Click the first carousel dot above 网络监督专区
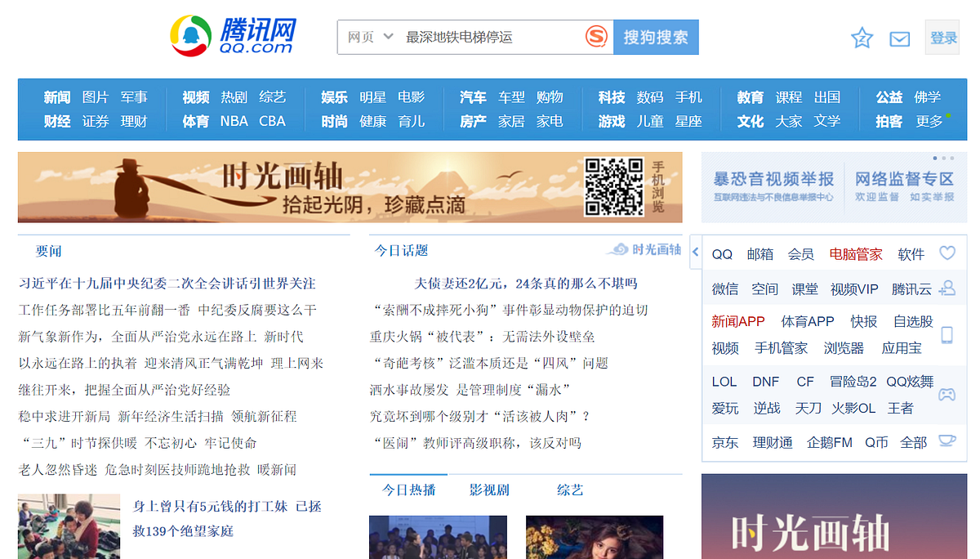This screenshot has width=980, height=559. pyautogui.click(x=935, y=158)
